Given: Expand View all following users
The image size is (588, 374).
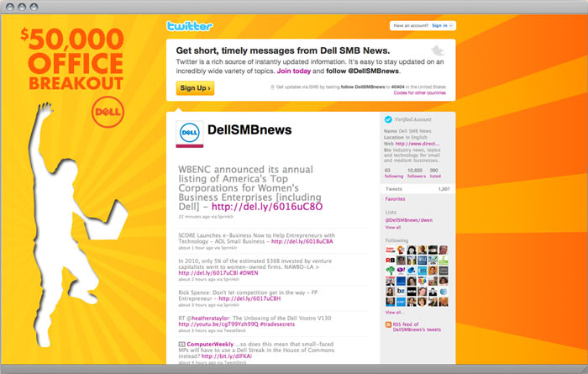Looking at the screenshot, I should 394,312.
